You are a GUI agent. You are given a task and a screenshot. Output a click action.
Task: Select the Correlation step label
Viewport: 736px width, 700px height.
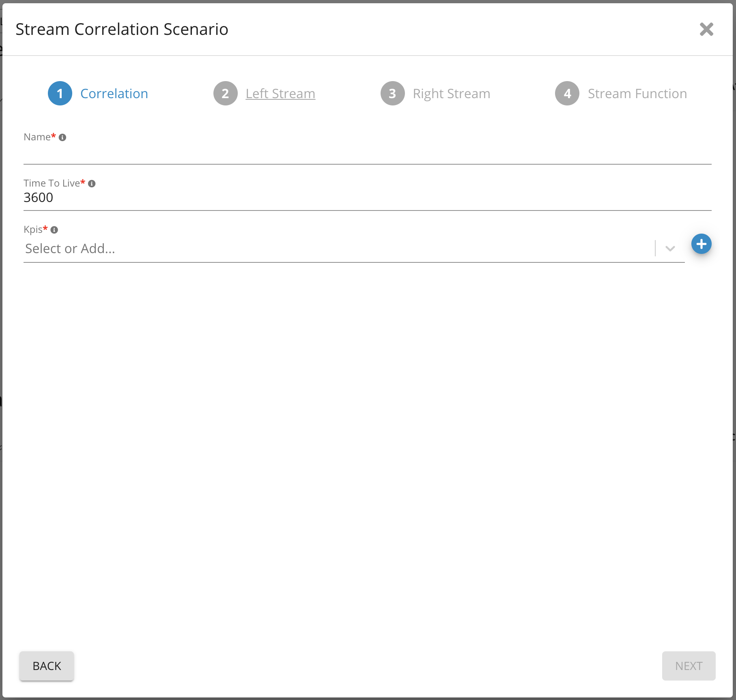(x=114, y=94)
